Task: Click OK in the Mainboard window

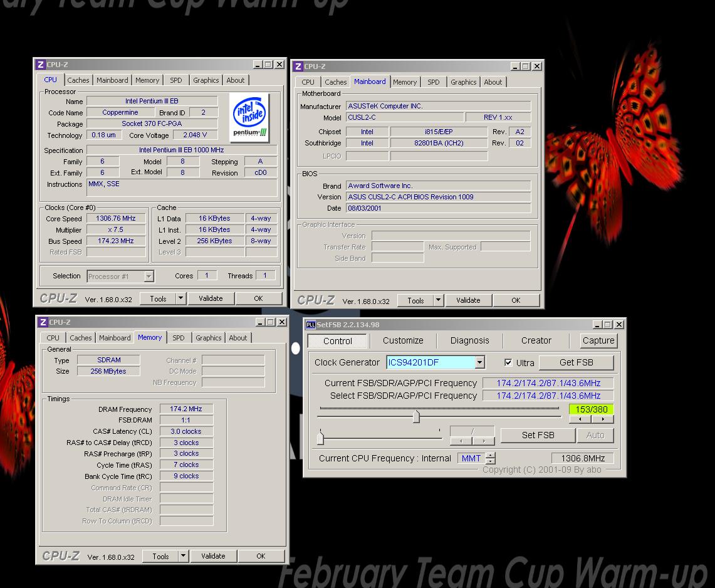Action: [x=516, y=300]
